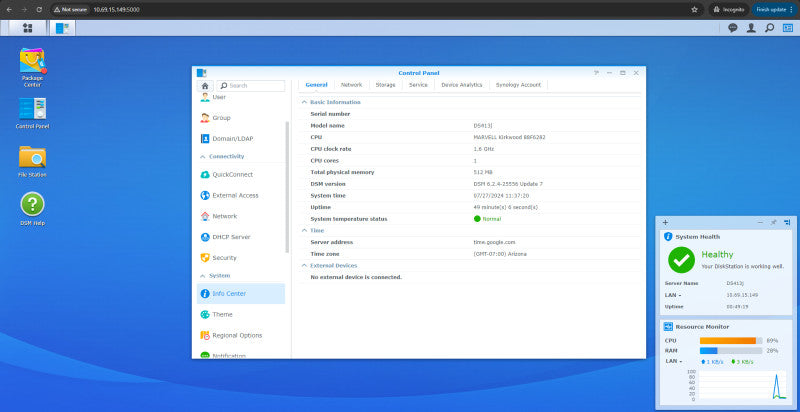Click the RAM usage bar
This screenshot has height=412, width=800.
coord(731,351)
